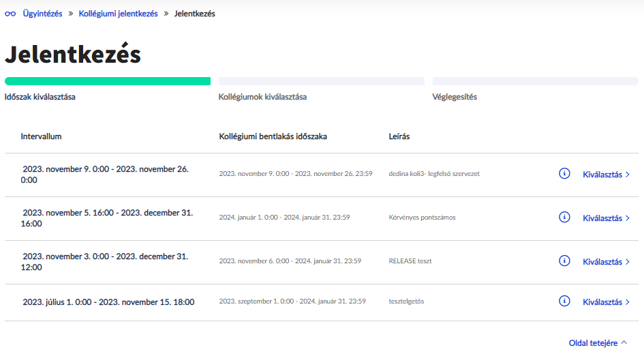Viewport: 644px width, 354px height.
Task: Open the Véglegesítés step label
Action: click(455, 97)
